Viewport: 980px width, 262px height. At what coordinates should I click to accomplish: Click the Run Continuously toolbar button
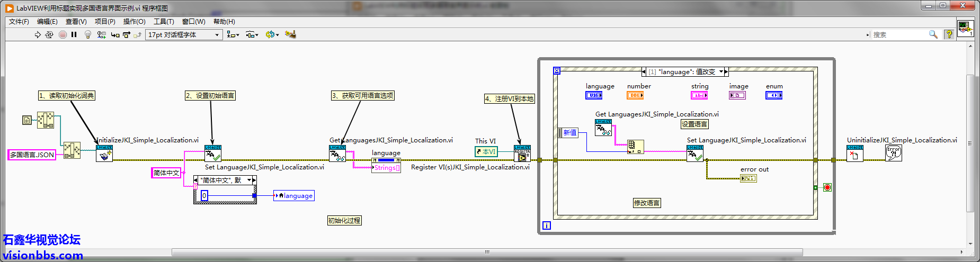pyautogui.click(x=49, y=34)
